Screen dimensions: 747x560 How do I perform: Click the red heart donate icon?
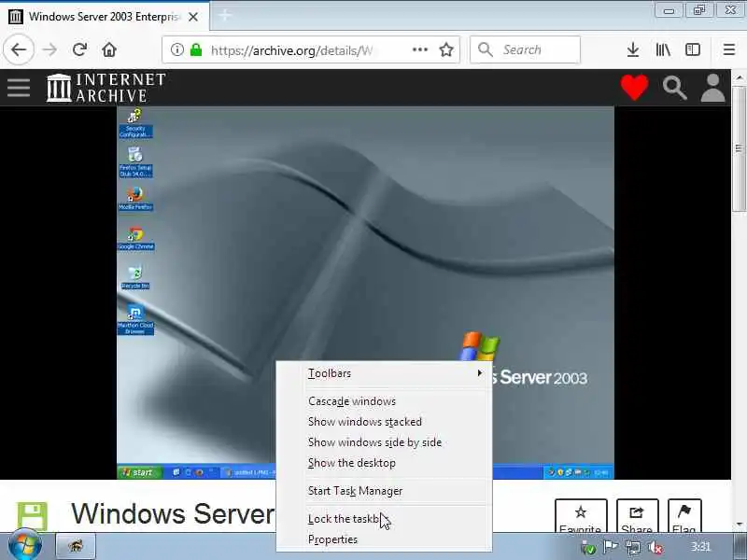click(x=635, y=88)
